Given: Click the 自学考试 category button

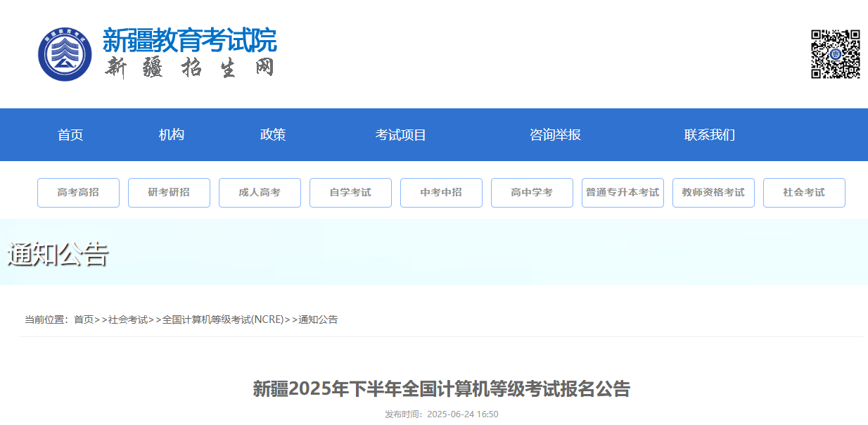Looking at the screenshot, I should [350, 193].
